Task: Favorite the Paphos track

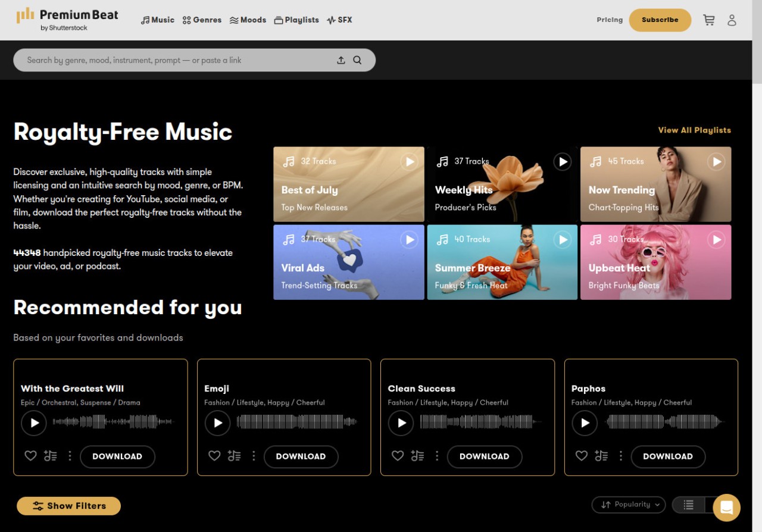Action: 582,456
